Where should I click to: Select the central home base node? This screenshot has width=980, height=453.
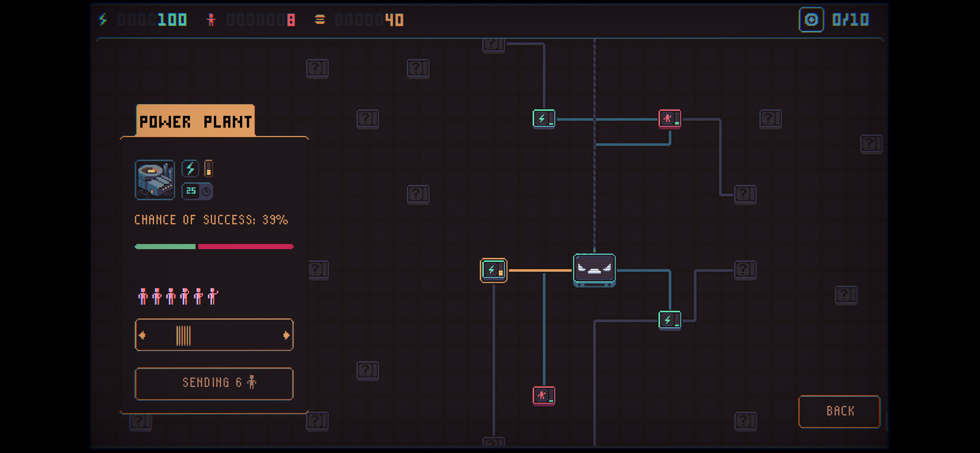click(x=594, y=270)
